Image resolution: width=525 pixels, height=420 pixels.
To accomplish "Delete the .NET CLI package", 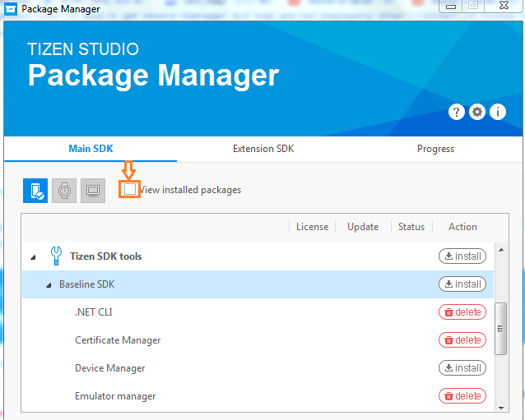I will [x=462, y=312].
